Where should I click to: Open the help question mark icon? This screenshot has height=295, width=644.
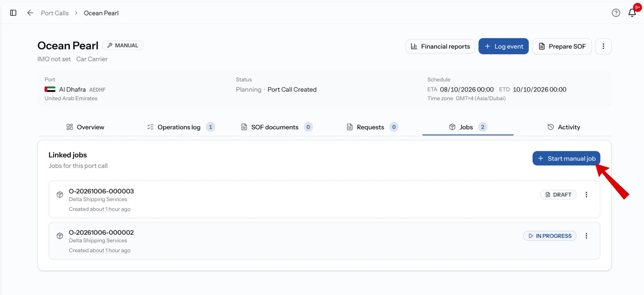click(616, 13)
